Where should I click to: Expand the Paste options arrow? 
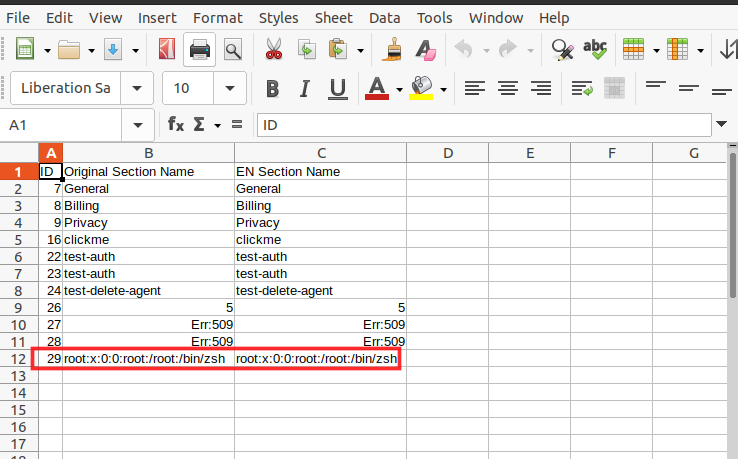[x=361, y=50]
